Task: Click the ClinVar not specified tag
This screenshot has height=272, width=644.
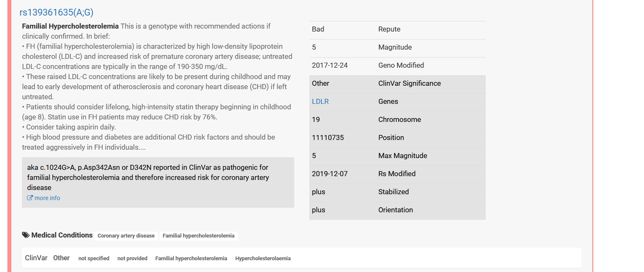Action: [x=94, y=259]
